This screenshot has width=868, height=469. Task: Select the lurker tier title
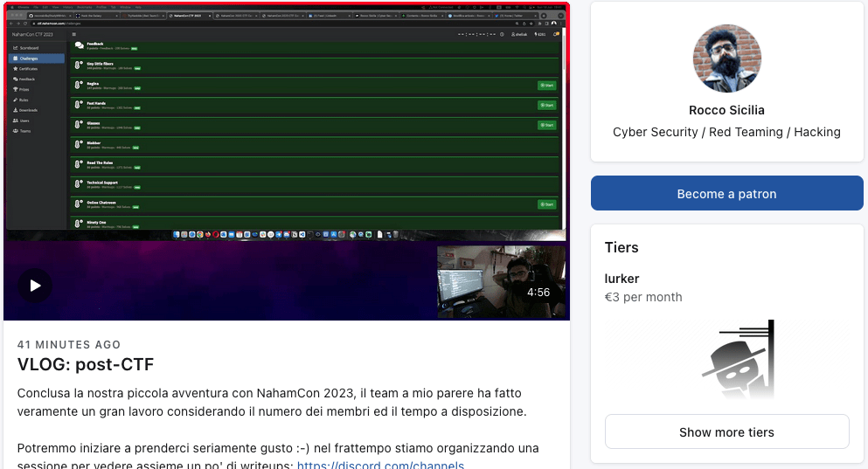[621, 279]
